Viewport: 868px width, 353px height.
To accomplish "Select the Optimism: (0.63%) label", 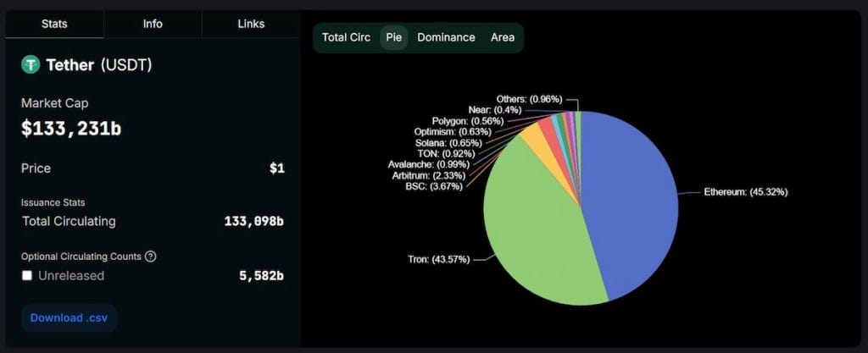I will (x=453, y=131).
